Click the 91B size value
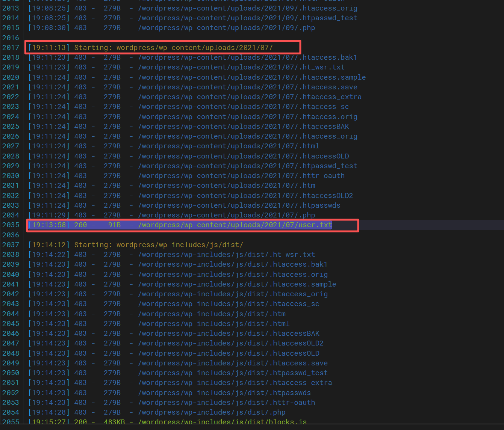Viewport: 504px width, 430px height. point(114,225)
